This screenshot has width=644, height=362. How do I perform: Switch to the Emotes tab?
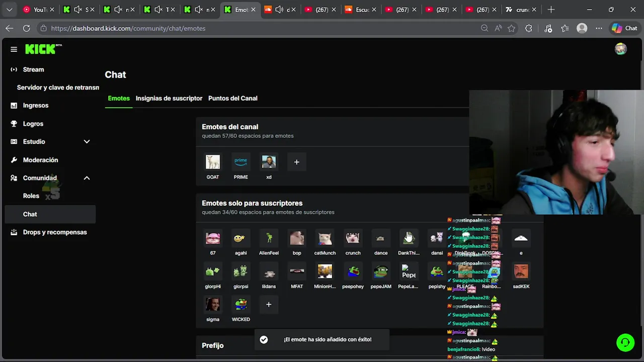pos(119,99)
